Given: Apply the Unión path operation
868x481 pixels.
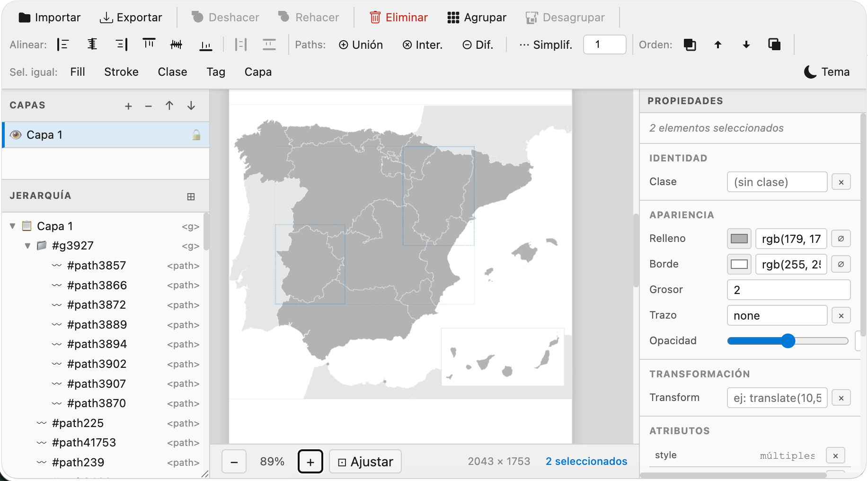Looking at the screenshot, I should click(361, 45).
